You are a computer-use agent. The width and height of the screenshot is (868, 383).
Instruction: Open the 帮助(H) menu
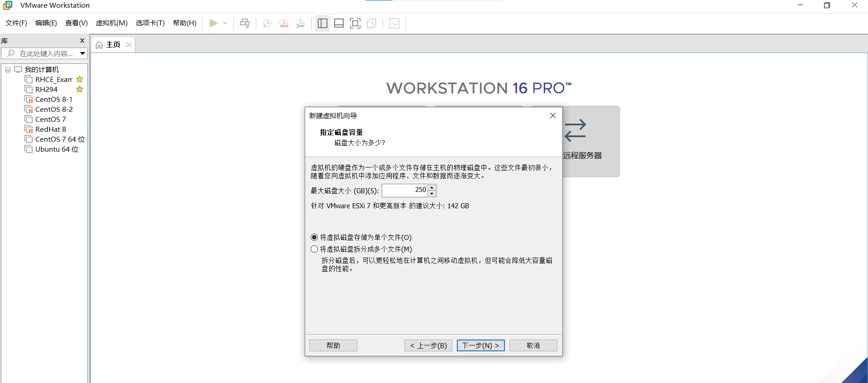[185, 23]
